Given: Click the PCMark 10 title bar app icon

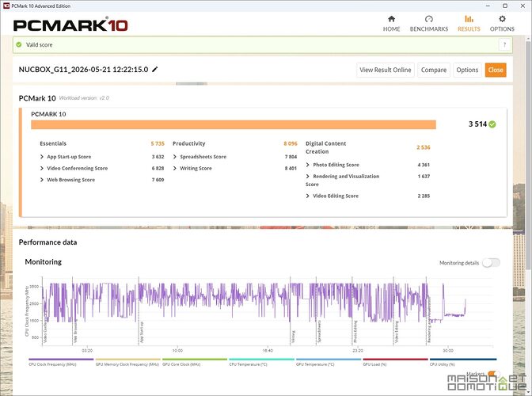Looking at the screenshot, I should pyautogui.click(x=6, y=6).
